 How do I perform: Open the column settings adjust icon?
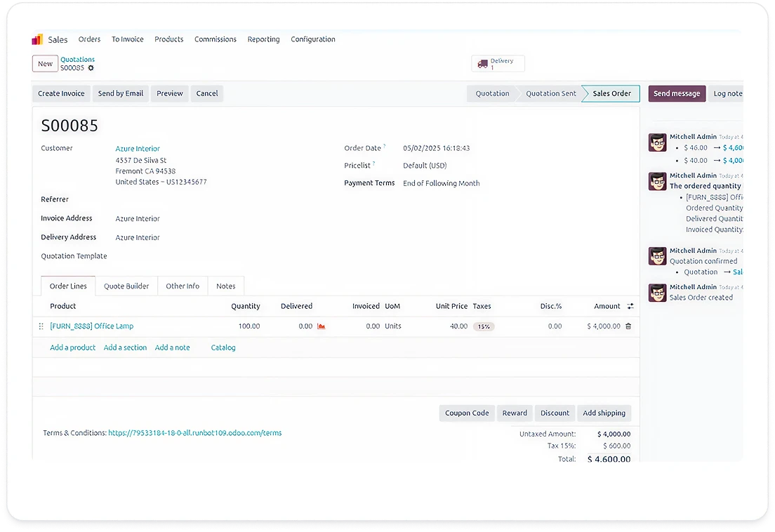[x=630, y=307]
